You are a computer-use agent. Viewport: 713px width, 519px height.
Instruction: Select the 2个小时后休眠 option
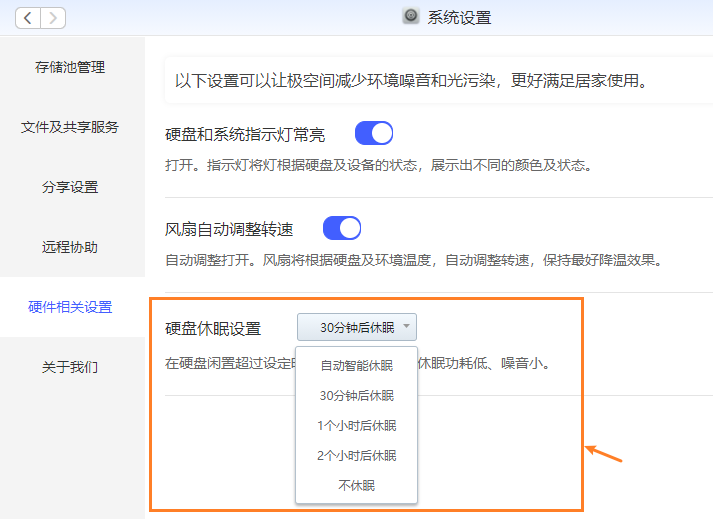point(356,455)
